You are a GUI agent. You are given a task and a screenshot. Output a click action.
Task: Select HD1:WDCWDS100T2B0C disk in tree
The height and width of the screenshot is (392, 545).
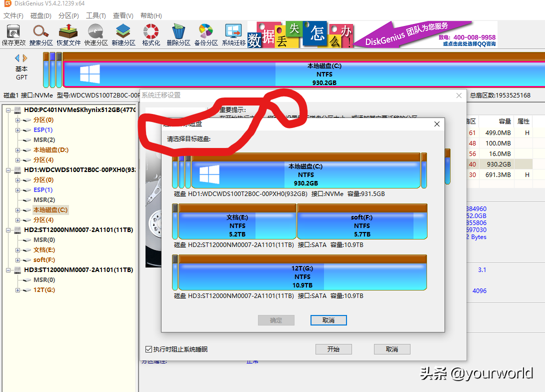pos(79,170)
